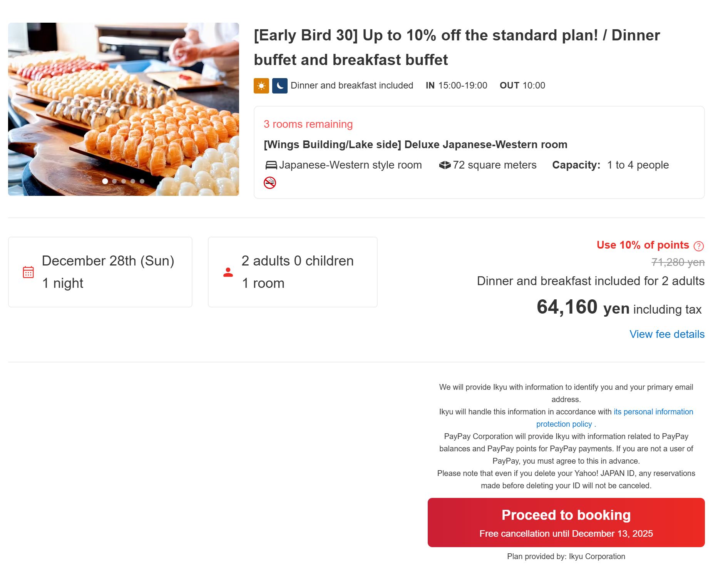The height and width of the screenshot is (566, 728).
Task: Click the no-smoking icon
Action: pyautogui.click(x=270, y=183)
